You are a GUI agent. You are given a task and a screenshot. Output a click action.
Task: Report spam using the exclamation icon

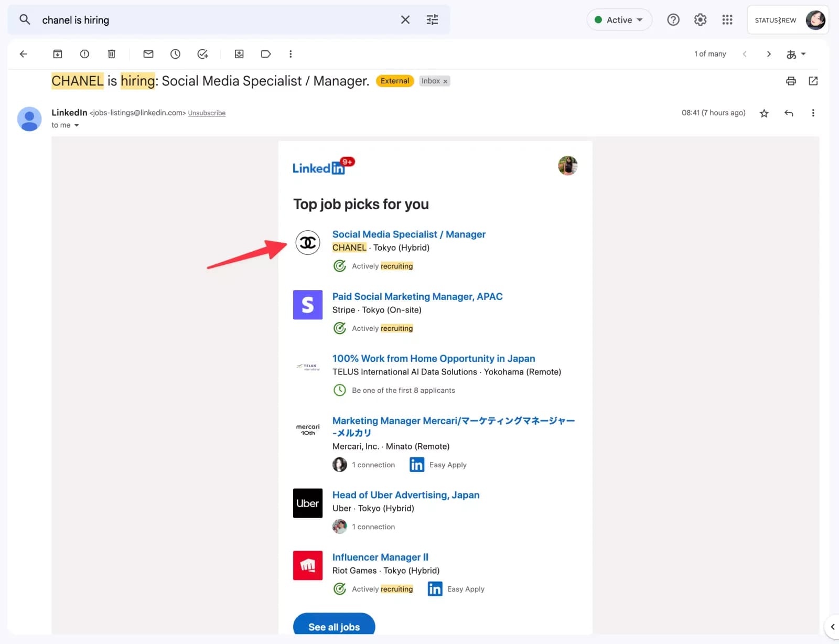click(x=84, y=54)
